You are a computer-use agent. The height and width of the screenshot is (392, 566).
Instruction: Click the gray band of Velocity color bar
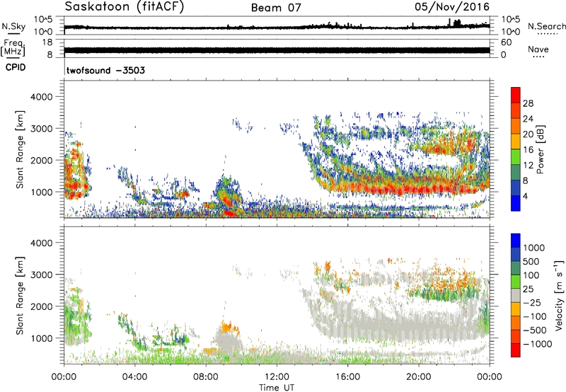516,296
